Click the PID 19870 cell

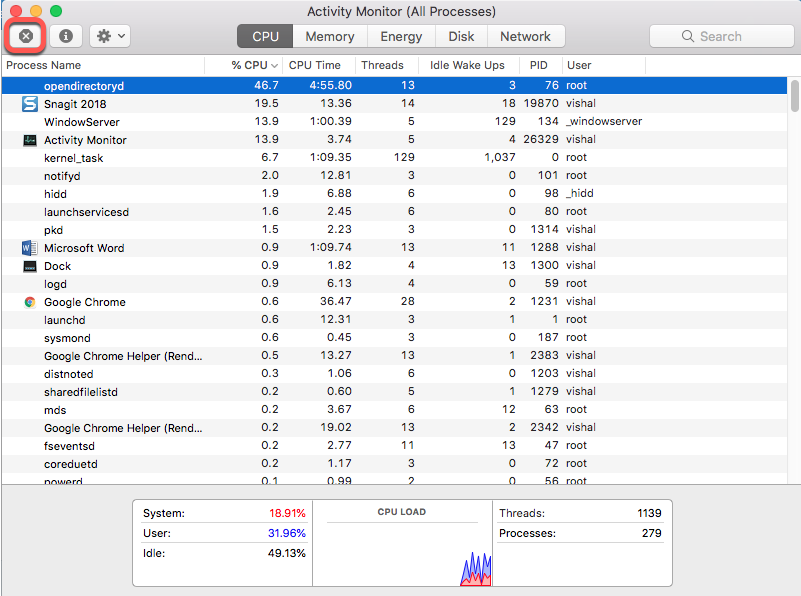click(541, 103)
